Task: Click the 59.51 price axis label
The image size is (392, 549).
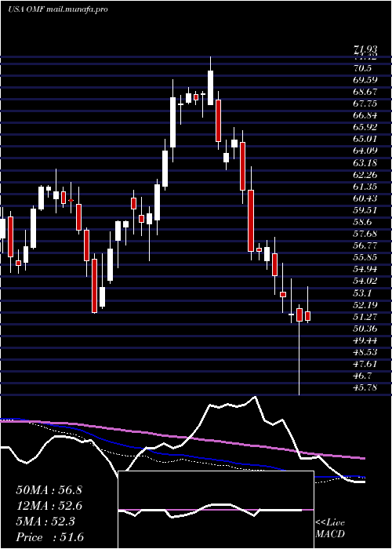Action: point(366,210)
